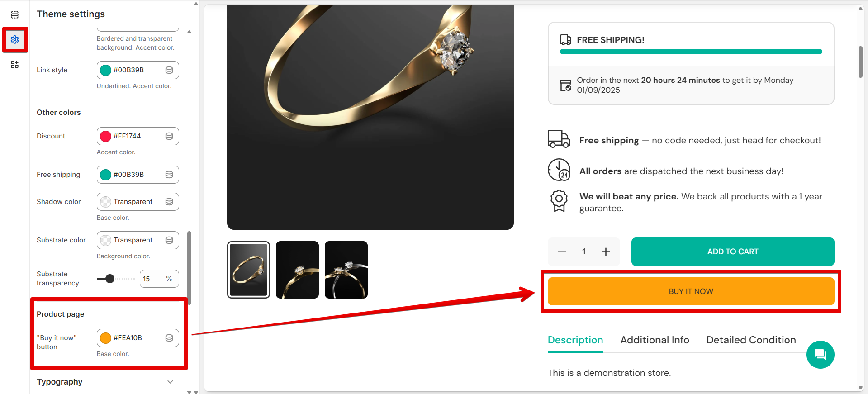
Task: Open the Apps blocks sidebar icon
Action: 14,65
